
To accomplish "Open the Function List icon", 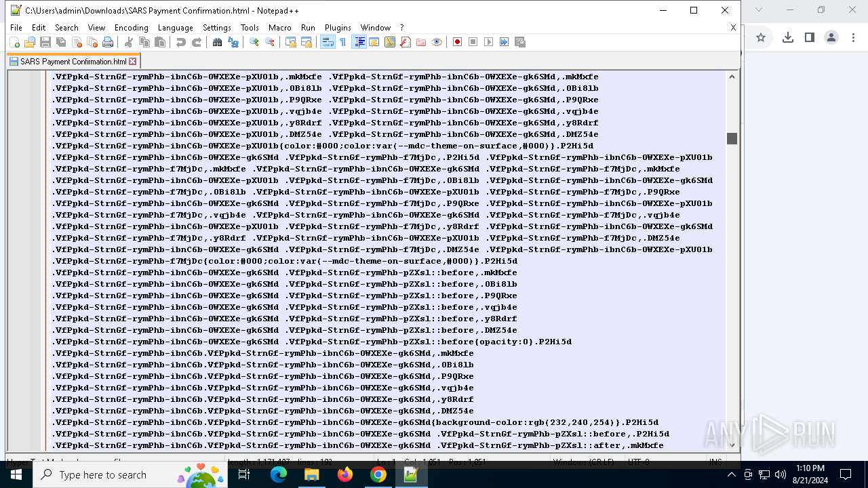I will coord(406,42).
